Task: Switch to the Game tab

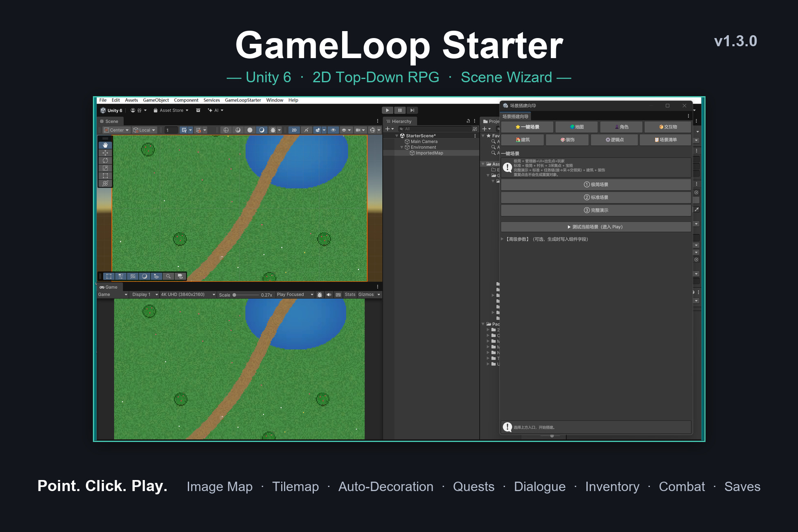Action: (109, 287)
